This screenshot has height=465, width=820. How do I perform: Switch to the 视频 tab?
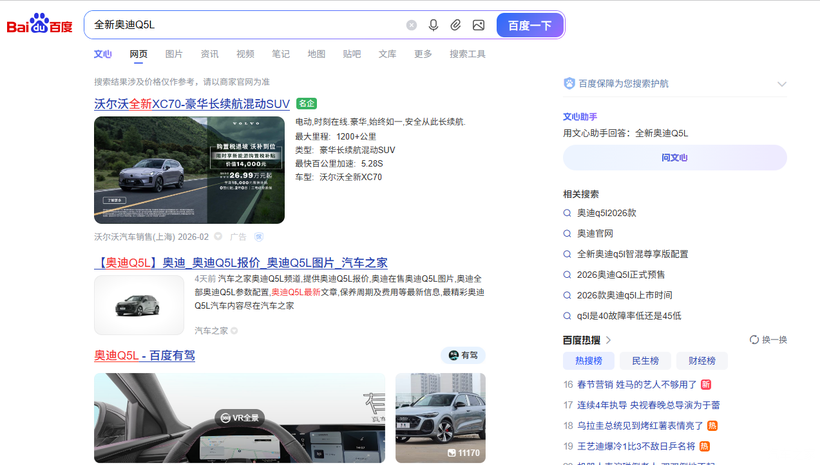click(x=245, y=54)
